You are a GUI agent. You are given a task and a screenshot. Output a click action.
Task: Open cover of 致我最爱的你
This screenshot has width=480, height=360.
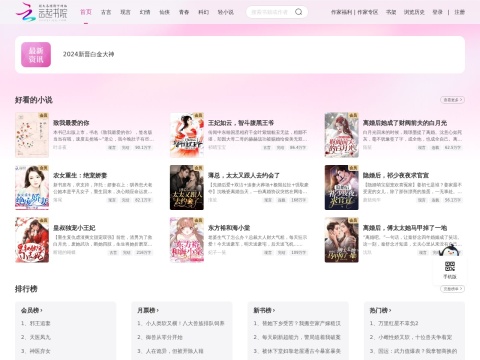click(x=32, y=135)
